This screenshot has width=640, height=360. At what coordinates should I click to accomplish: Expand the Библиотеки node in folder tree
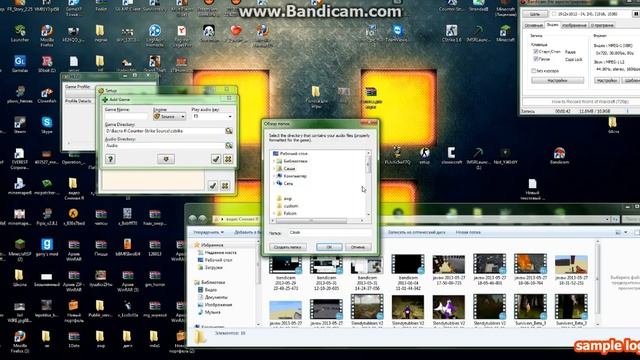274,161
